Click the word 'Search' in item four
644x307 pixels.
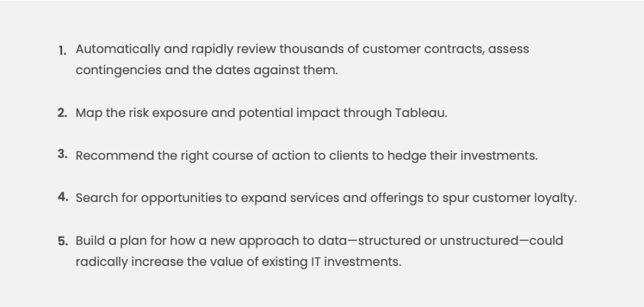click(97, 198)
